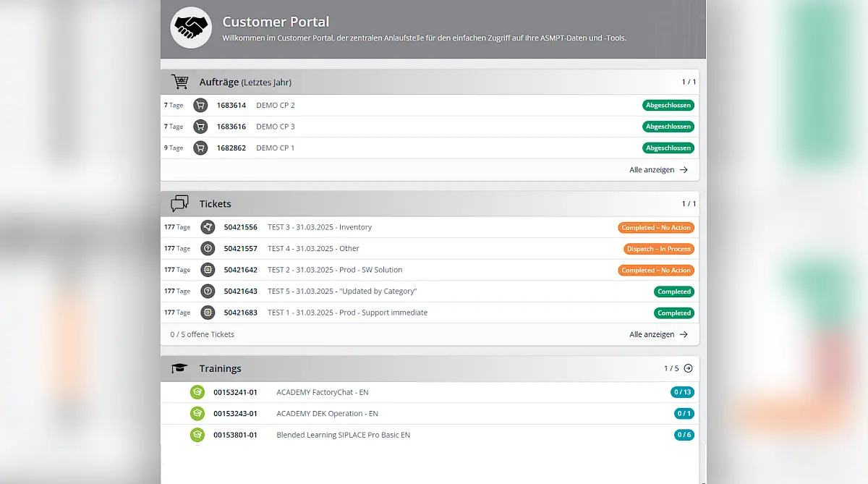Open Alle anzeigen under Tickets
The height and width of the screenshot is (484, 868).
pos(658,335)
